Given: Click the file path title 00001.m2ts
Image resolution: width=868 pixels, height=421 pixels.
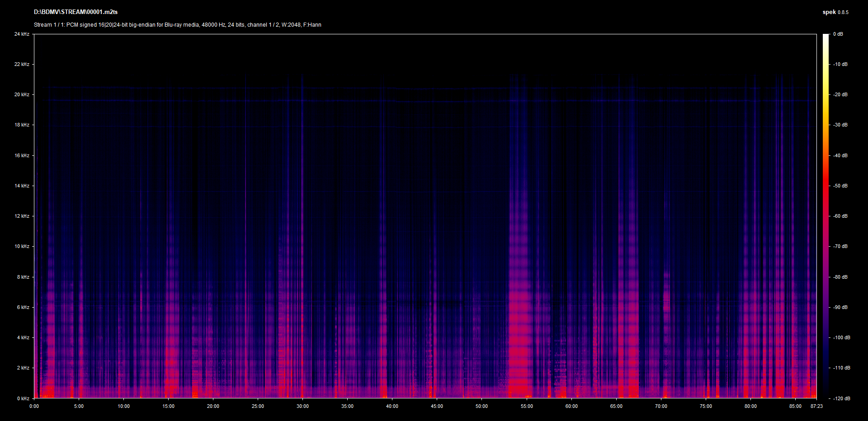Looking at the screenshot, I should coord(75,12).
